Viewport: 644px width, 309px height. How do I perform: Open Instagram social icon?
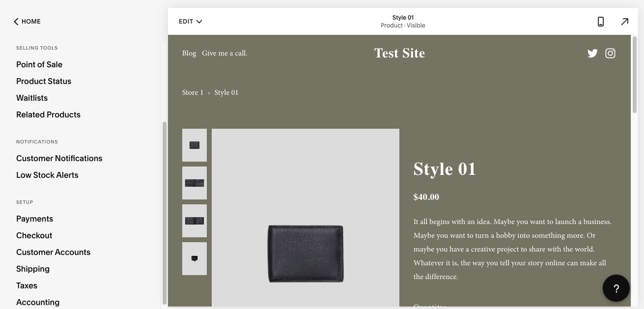[x=610, y=53]
